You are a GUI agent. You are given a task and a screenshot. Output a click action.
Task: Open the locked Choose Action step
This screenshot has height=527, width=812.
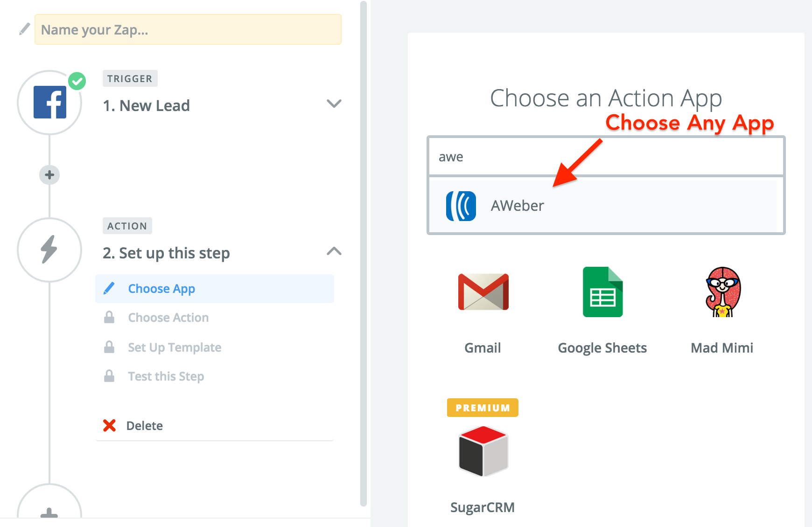click(x=168, y=318)
